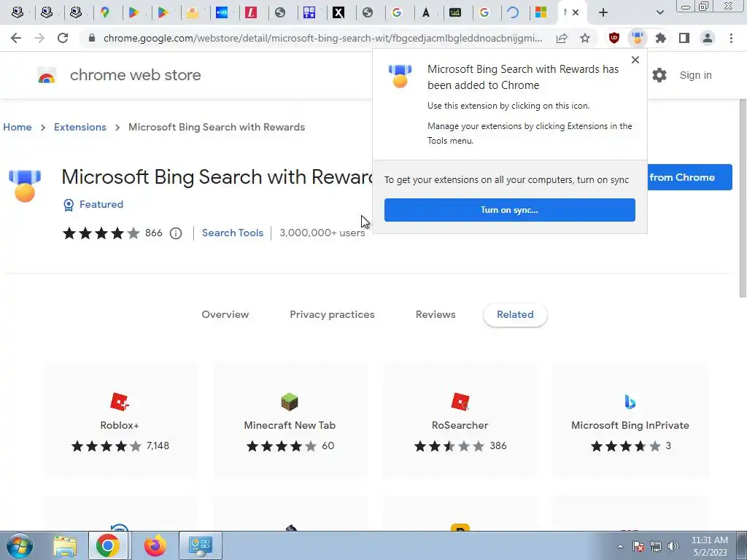Open the Reviews tab
The height and width of the screenshot is (560, 747).
point(436,314)
